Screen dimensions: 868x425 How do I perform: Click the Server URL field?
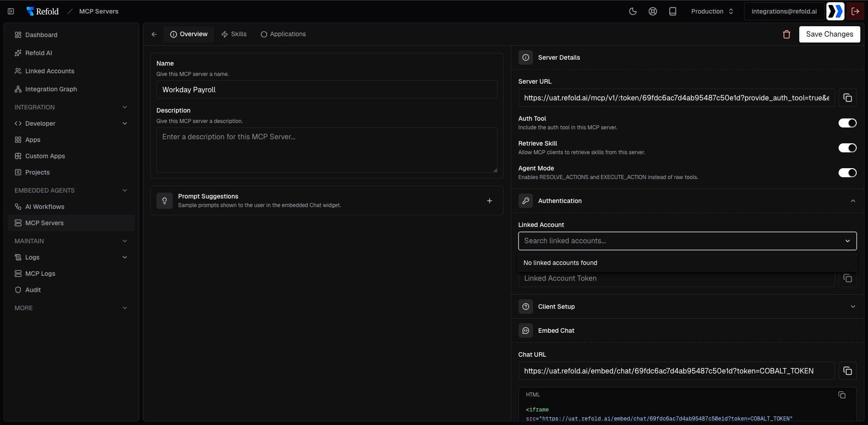(x=676, y=98)
